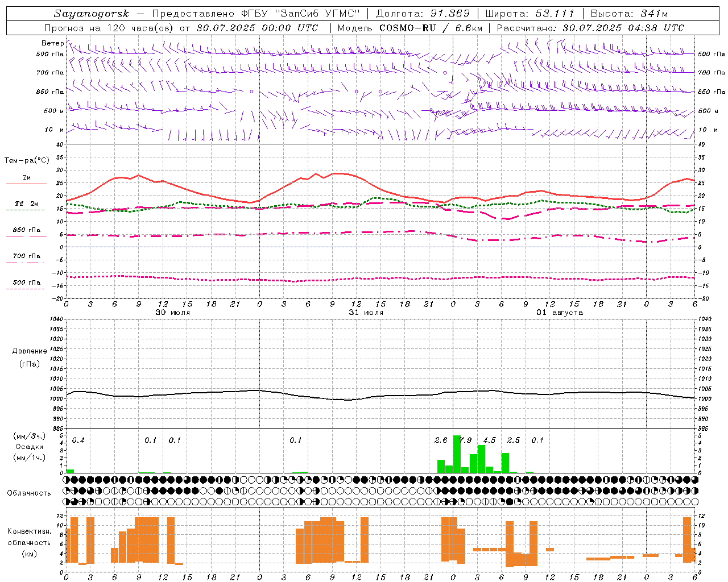Click the '2.6' precipitation total value
Screen dimensions: 728x582
(x=441, y=440)
